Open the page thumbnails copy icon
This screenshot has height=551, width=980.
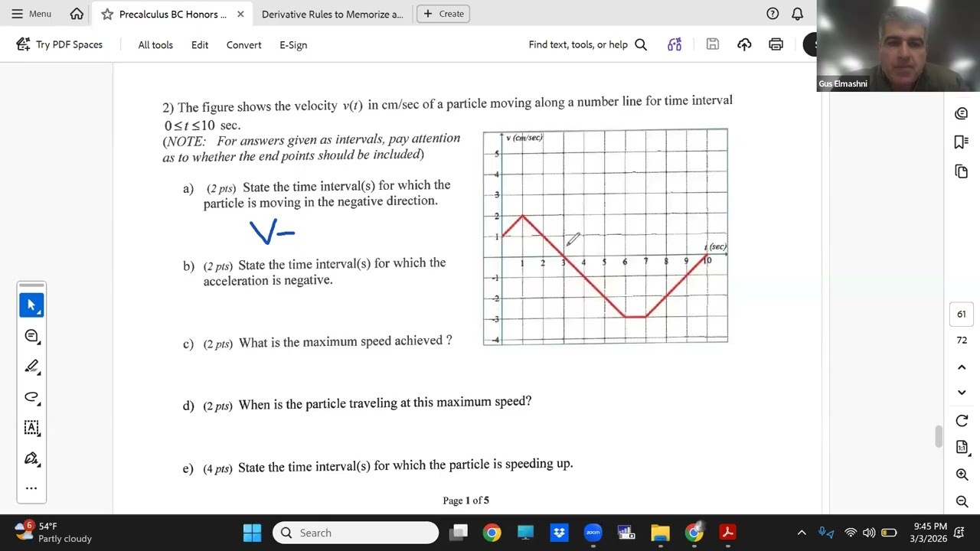962,171
